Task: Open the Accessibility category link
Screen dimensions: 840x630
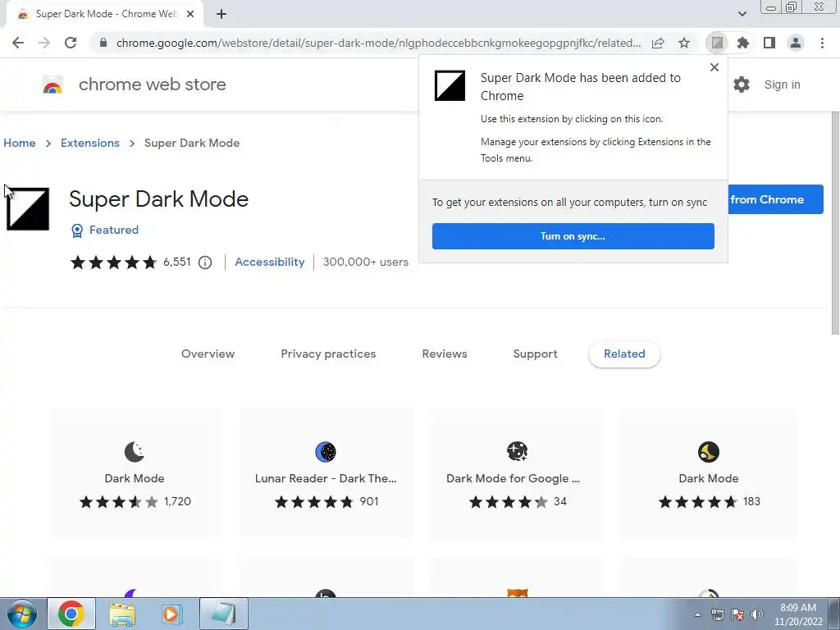Action: pyautogui.click(x=269, y=262)
